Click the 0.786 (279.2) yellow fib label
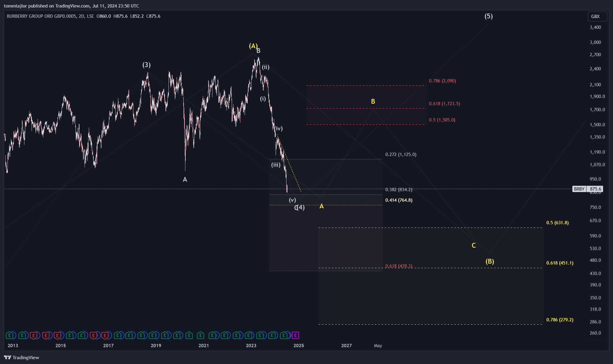613x364 pixels. click(560, 320)
